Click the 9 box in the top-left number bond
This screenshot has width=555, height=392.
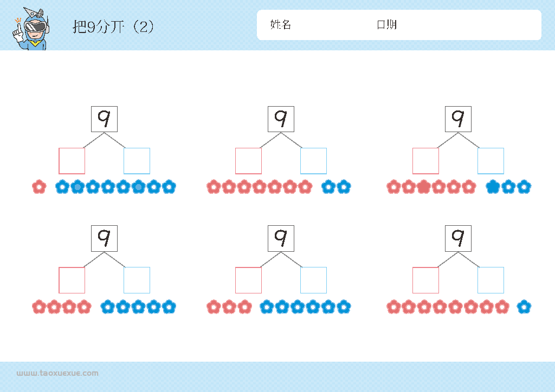105,119
